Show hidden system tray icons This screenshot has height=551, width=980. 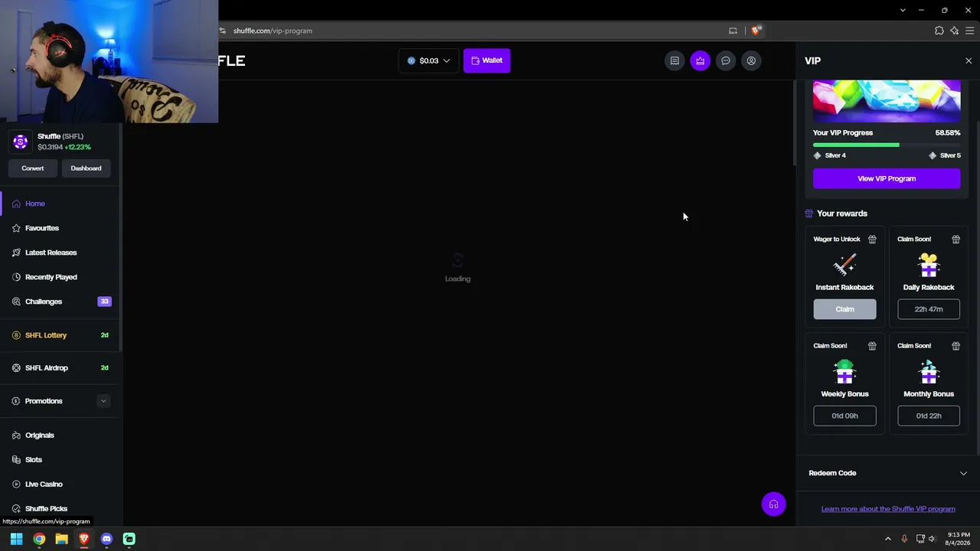click(x=888, y=539)
